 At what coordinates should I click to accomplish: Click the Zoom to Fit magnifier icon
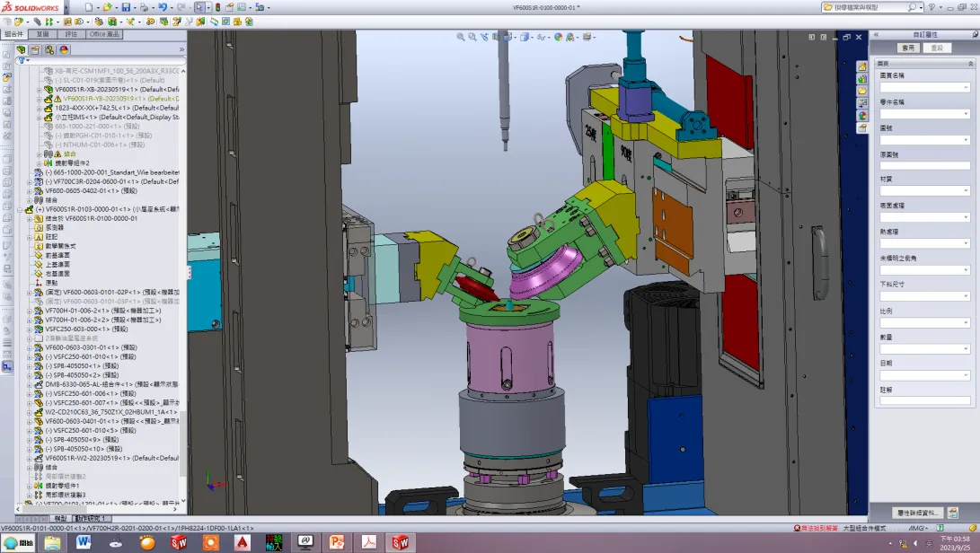click(x=461, y=38)
